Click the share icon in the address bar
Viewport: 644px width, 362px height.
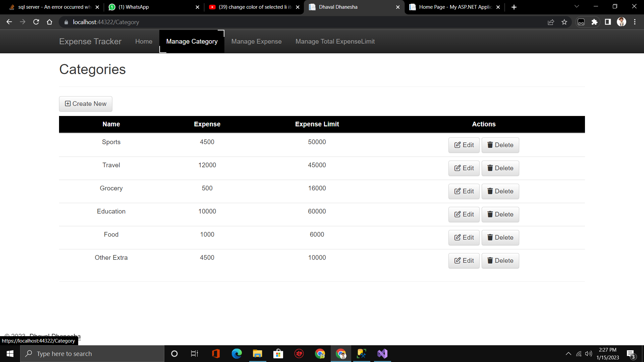[551, 22]
